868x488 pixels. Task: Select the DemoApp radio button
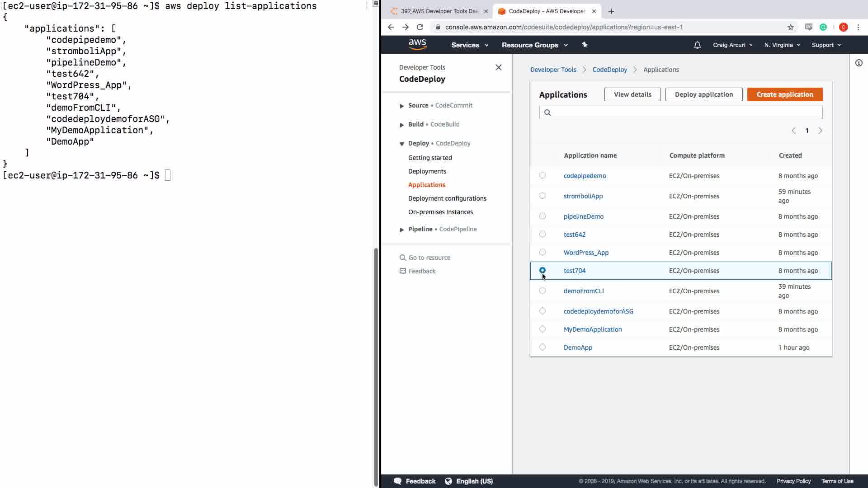coord(542,347)
